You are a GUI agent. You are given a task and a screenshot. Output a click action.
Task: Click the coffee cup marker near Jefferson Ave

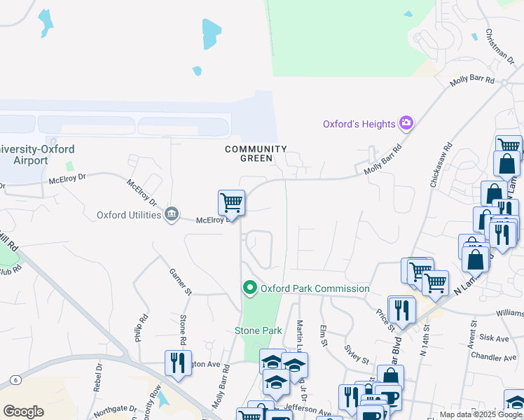click(389, 398)
